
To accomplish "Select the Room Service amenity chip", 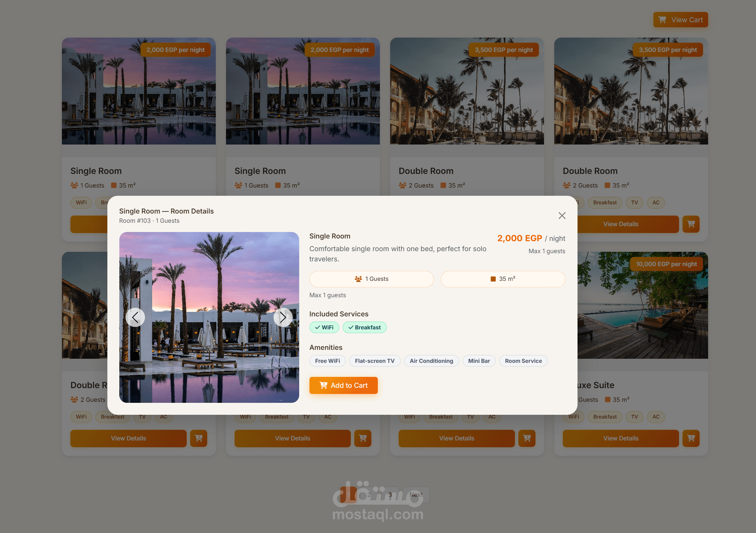I will (x=523, y=361).
